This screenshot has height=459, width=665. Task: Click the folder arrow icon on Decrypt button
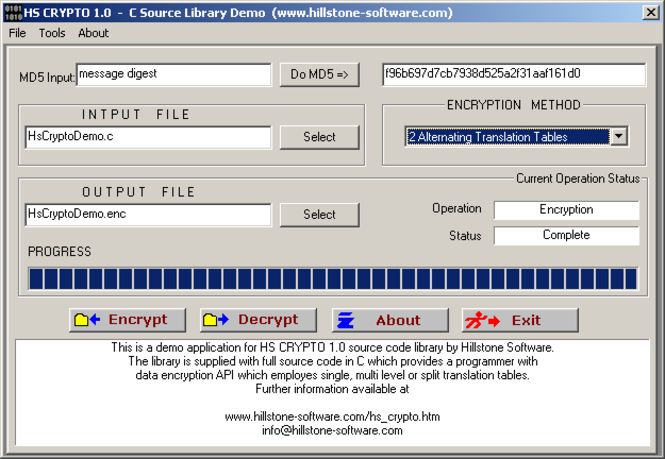tap(215, 319)
